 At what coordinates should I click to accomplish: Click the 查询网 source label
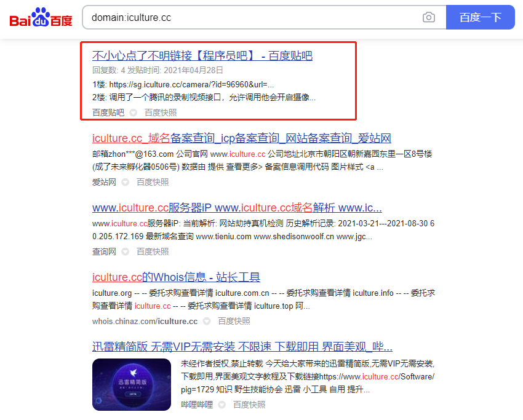pos(104,252)
